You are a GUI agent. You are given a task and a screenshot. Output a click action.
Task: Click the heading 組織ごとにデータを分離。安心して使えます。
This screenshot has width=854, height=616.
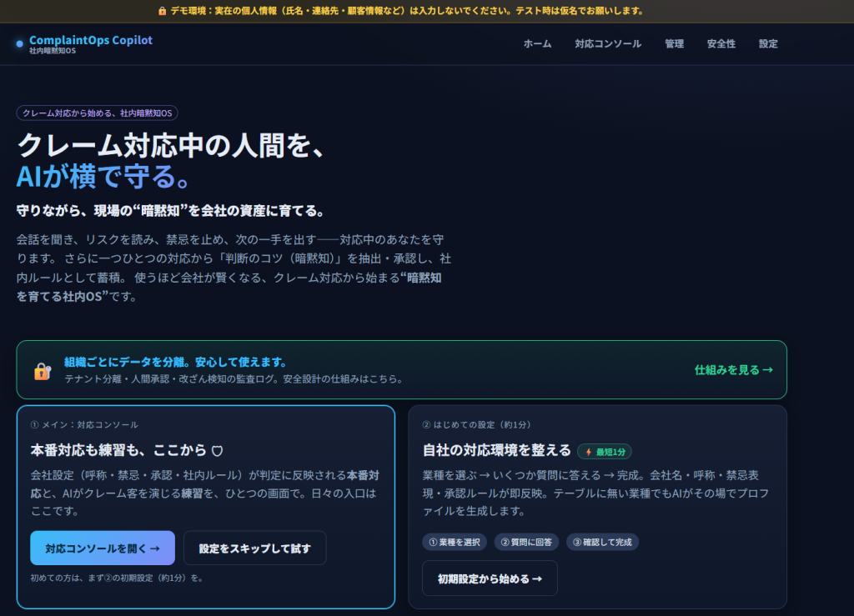(175, 362)
